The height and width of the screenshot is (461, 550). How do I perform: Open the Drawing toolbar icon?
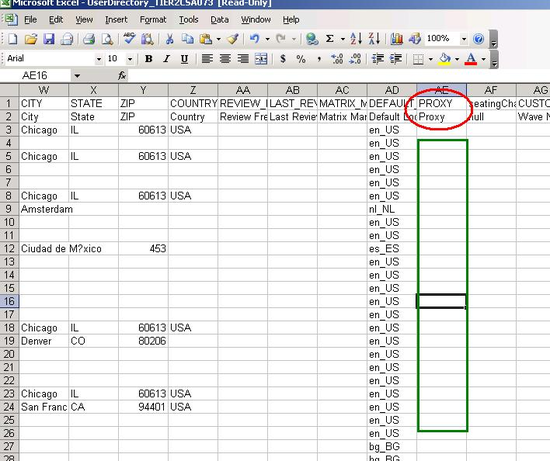(x=414, y=39)
